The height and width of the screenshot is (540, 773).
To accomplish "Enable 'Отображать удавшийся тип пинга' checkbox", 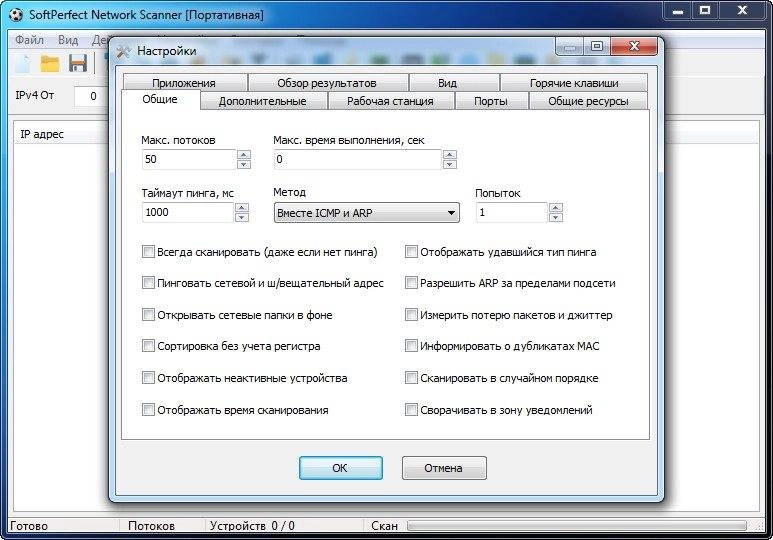I will point(411,252).
